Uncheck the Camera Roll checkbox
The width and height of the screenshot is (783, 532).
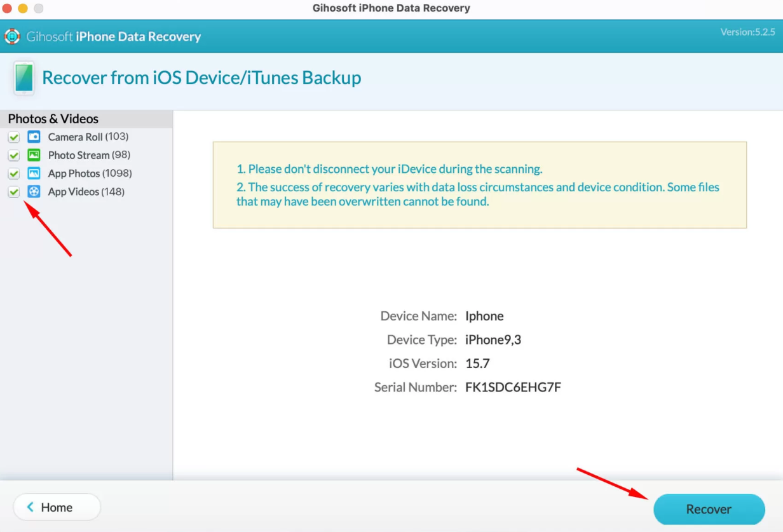(x=14, y=137)
